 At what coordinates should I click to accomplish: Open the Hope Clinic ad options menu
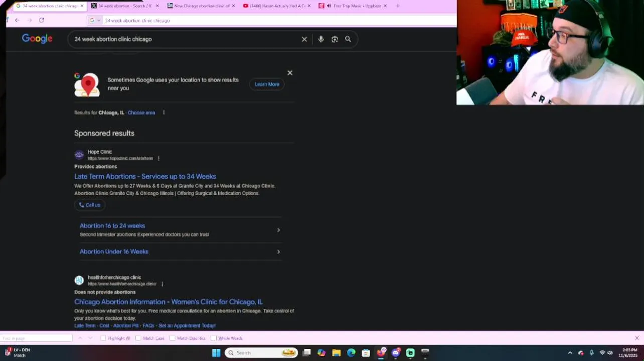[x=159, y=158]
